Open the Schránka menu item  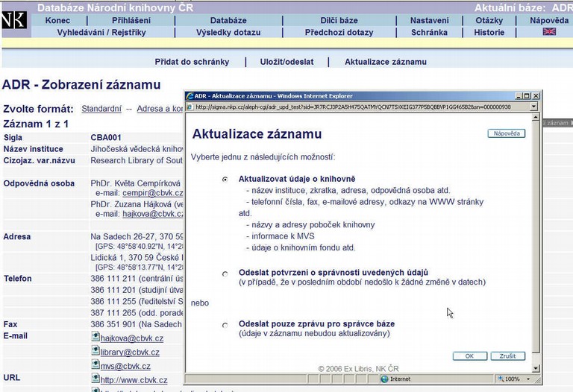[430, 33]
